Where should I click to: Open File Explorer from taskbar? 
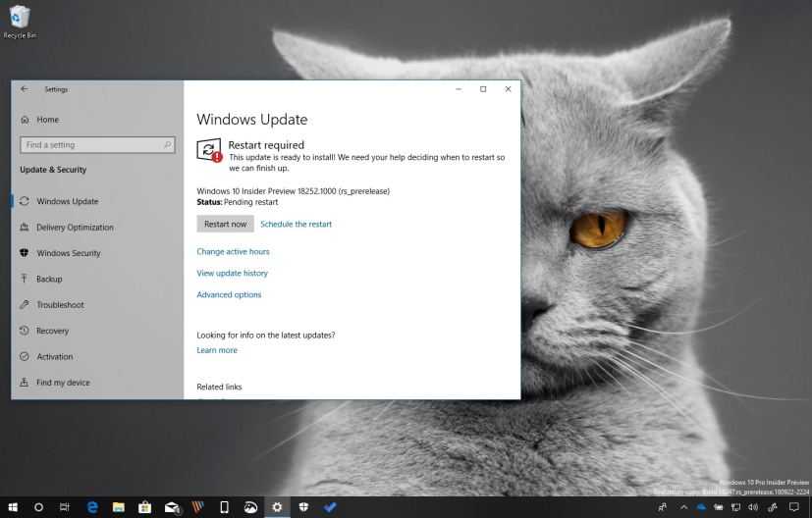[119, 507]
